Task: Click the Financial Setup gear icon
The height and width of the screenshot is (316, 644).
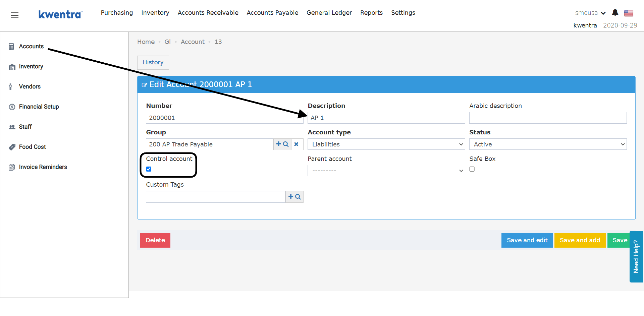Action: pyautogui.click(x=12, y=107)
